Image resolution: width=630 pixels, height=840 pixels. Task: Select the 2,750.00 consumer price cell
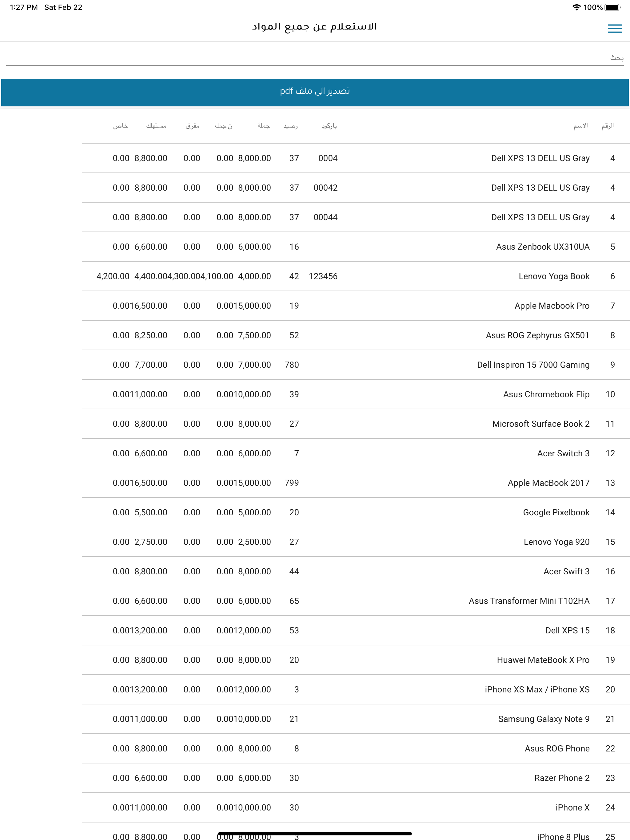(151, 542)
